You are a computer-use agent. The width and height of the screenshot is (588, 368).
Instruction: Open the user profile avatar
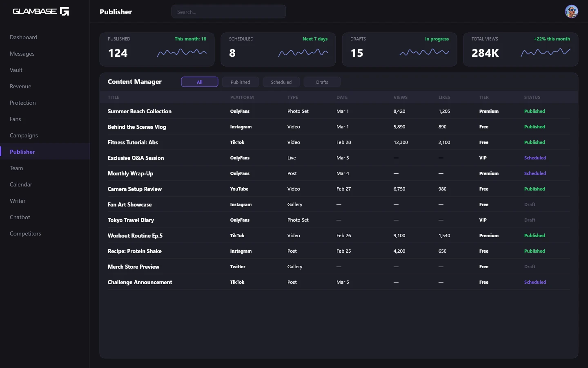(x=571, y=11)
